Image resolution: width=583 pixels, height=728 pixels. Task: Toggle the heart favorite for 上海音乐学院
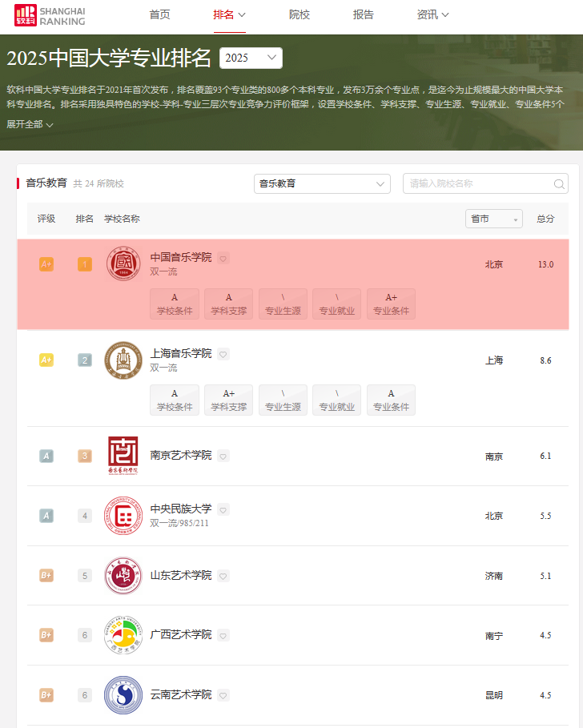click(x=223, y=354)
